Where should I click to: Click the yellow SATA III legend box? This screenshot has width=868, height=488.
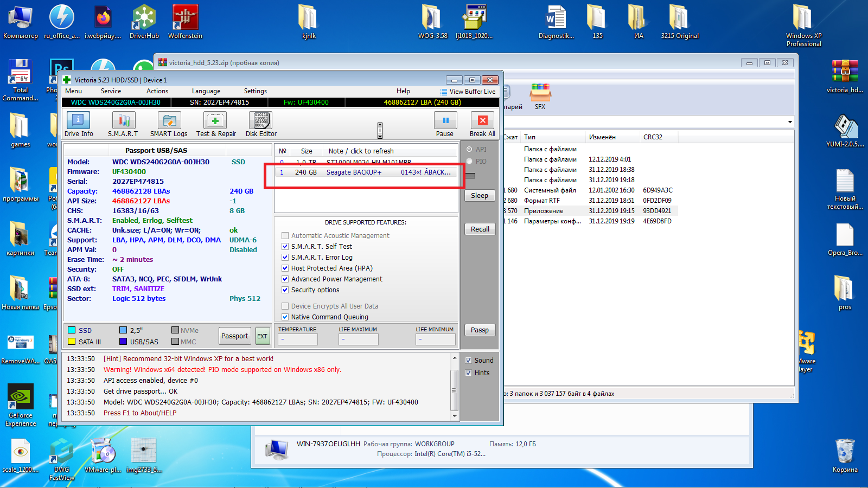click(72, 342)
